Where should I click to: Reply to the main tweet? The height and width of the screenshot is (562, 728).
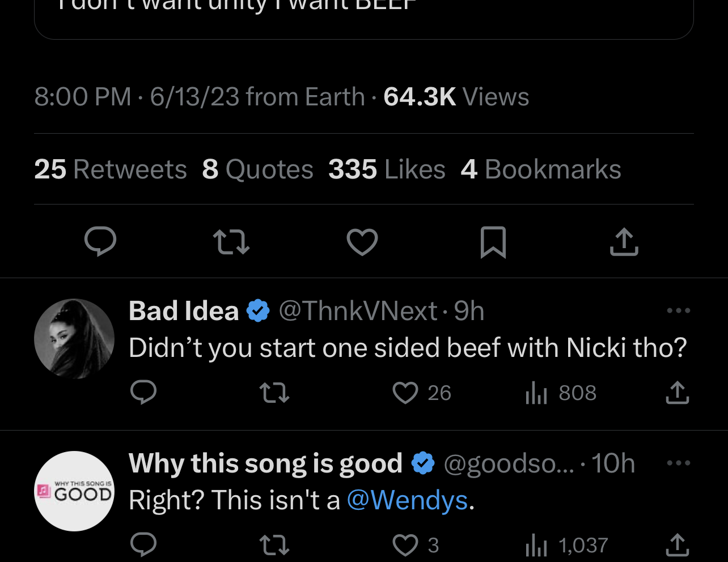[x=100, y=242]
